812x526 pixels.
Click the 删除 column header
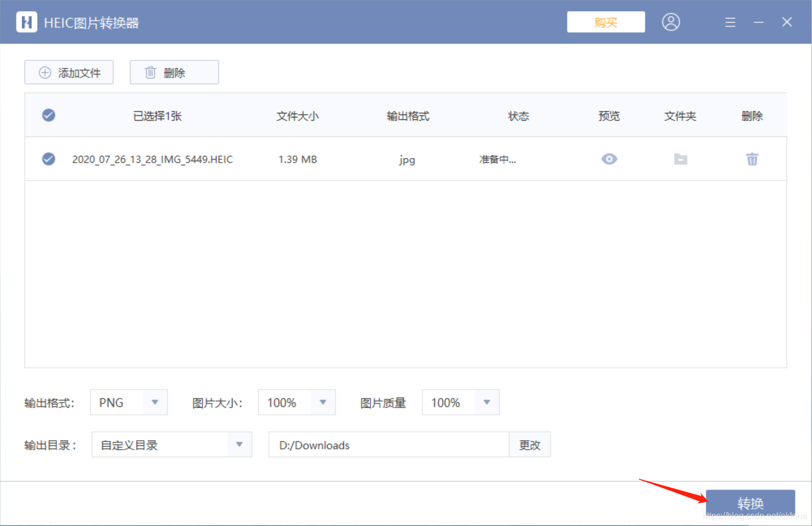(752, 116)
